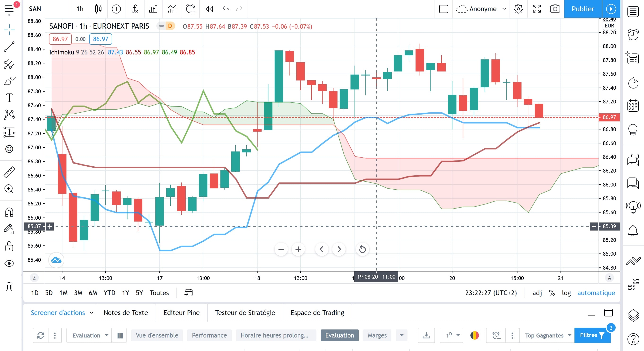Open the Top Gagnantes dropdown

coord(547,335)
